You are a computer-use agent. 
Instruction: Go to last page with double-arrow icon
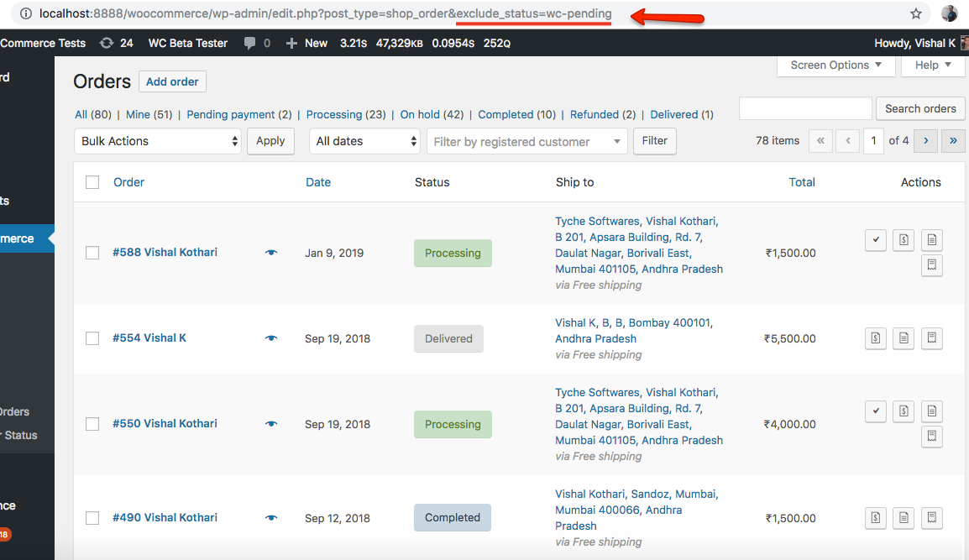click(x=953, y=141)
